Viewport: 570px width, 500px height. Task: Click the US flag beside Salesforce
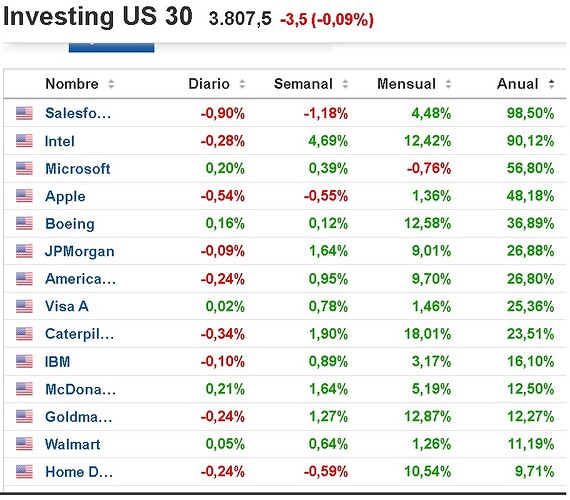tap(24, 113)
